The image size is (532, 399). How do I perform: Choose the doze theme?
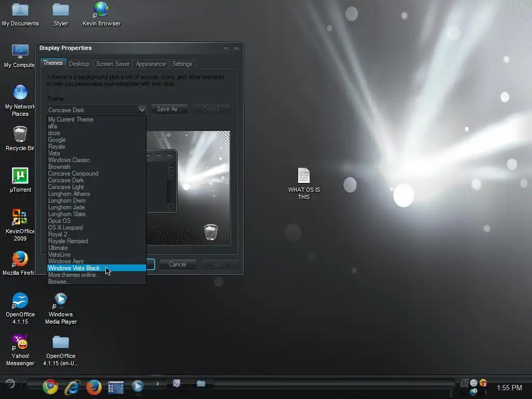click(x=96, y=133)
